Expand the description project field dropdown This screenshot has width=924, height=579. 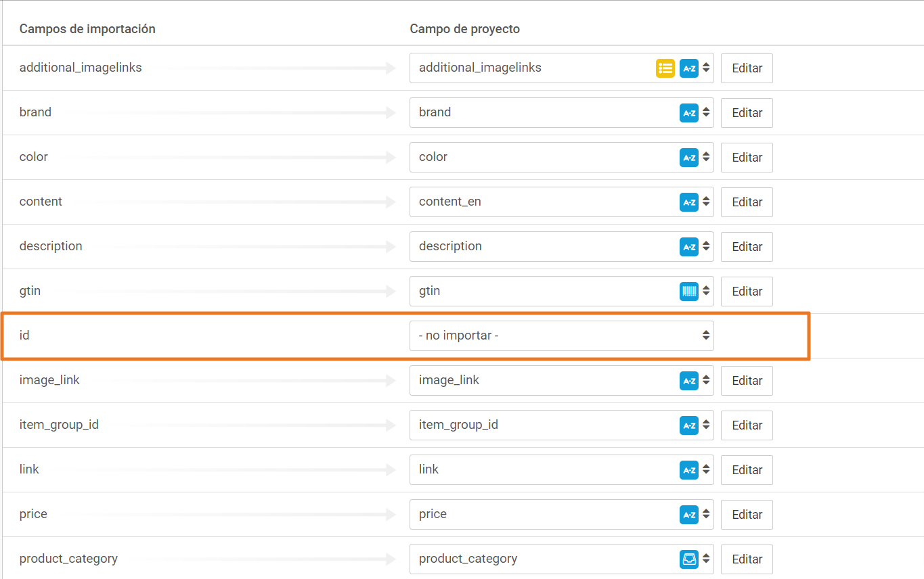pyautogui.click(x=562, y=246)
